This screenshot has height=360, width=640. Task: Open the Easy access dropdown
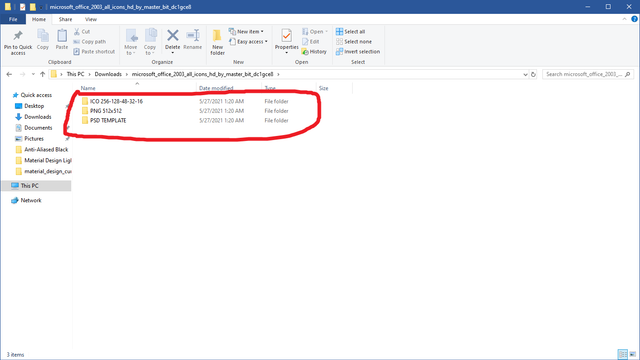pyautogui.click(x=248, y=42)
